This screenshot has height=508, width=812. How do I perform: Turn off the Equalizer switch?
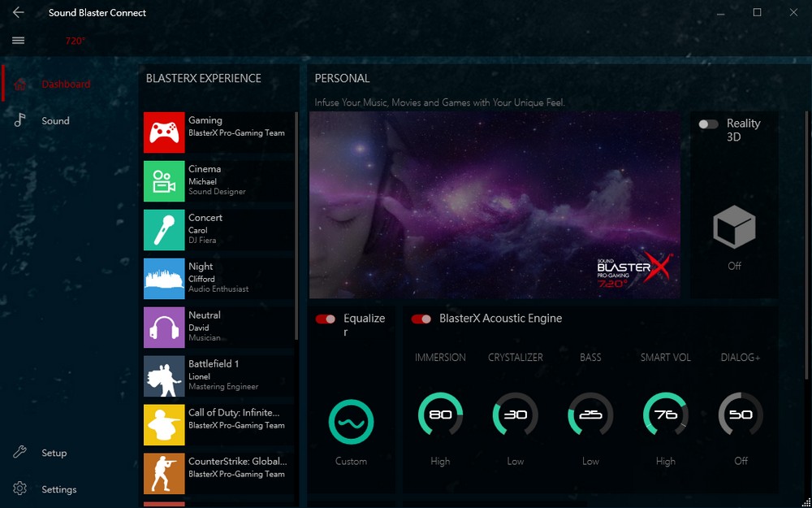click(326, 319)
